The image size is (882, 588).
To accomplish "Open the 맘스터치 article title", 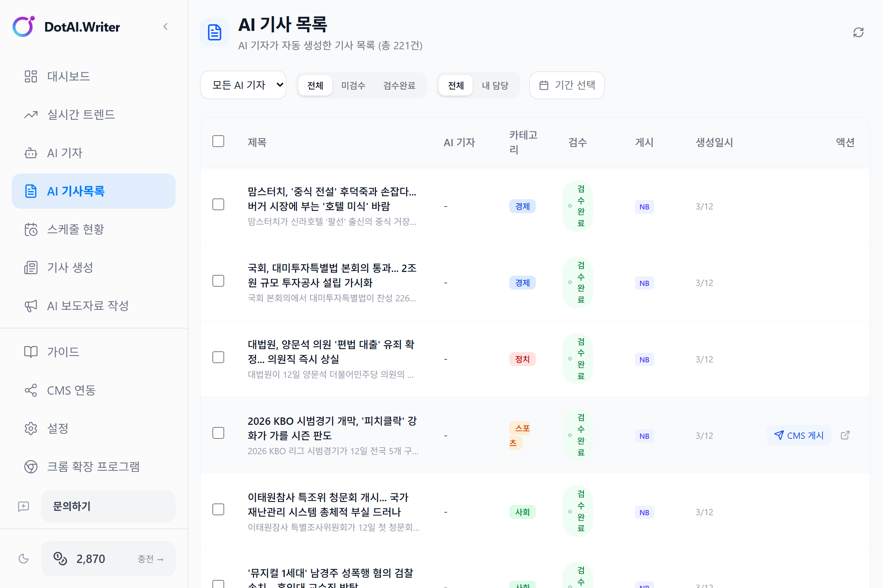I will coord(332,199).
